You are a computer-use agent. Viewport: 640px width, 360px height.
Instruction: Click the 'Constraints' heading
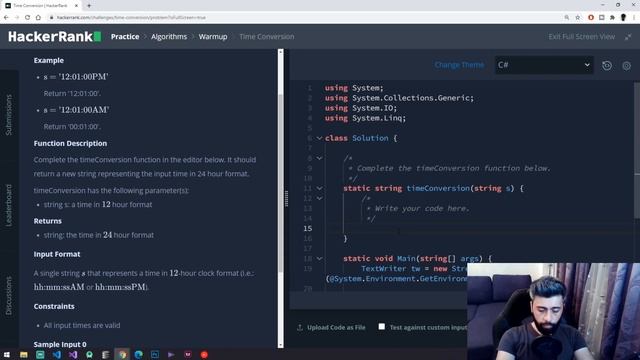coord(54,306)
